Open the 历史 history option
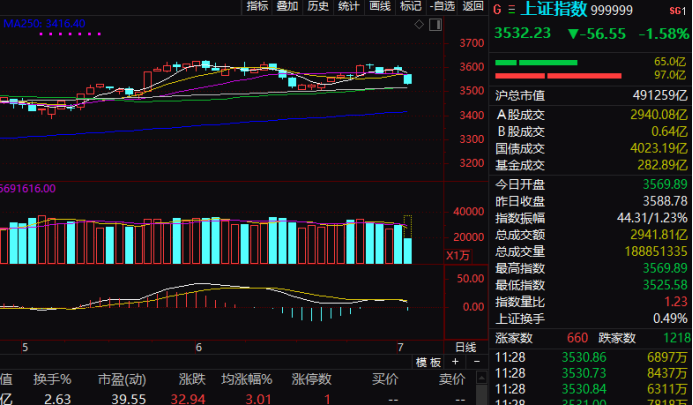Image resolution: width=693 pixels, height=405 pixels. pyautogui.click(x=318, y=6)
